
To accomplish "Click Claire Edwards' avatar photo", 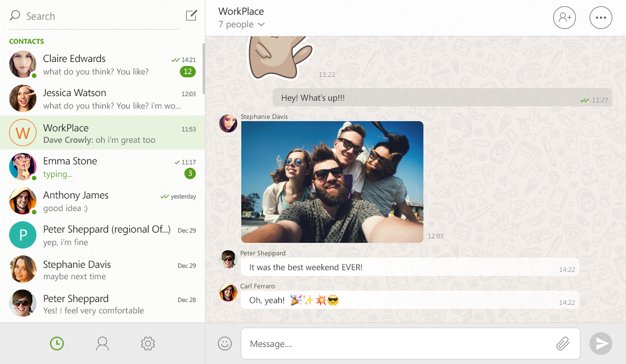I will pos(23,64).
